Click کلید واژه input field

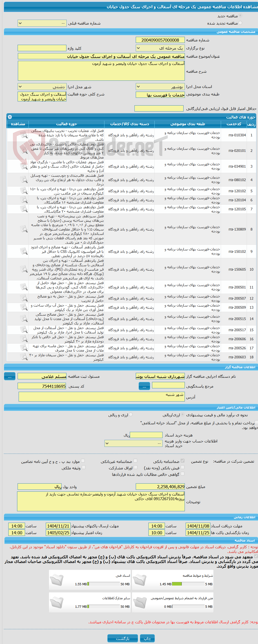click(42, 48)
